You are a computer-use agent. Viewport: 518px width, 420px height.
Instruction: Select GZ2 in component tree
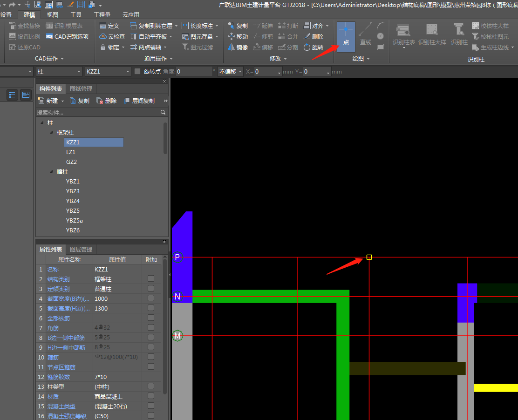[71, 162]
